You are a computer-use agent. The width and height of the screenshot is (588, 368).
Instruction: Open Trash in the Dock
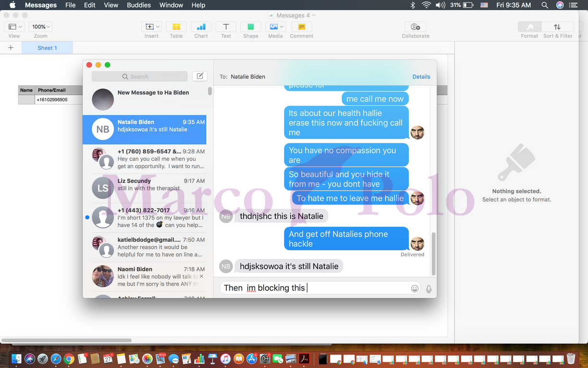point(571,358)
